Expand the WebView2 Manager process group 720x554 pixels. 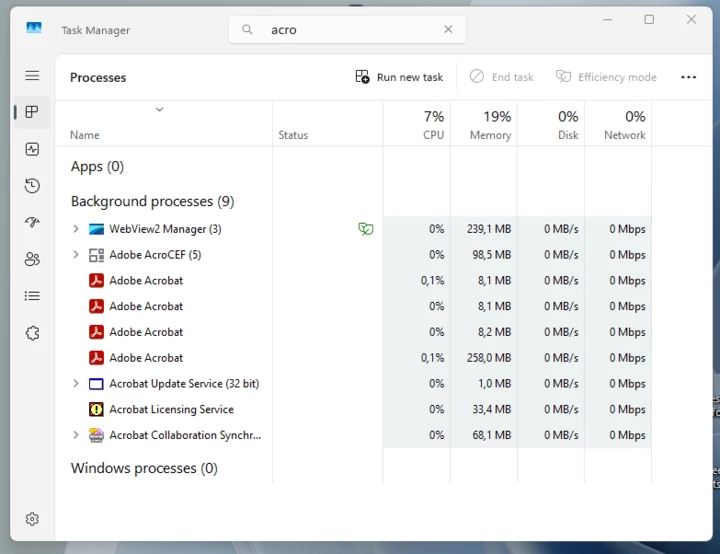click(x=76, y=229)
